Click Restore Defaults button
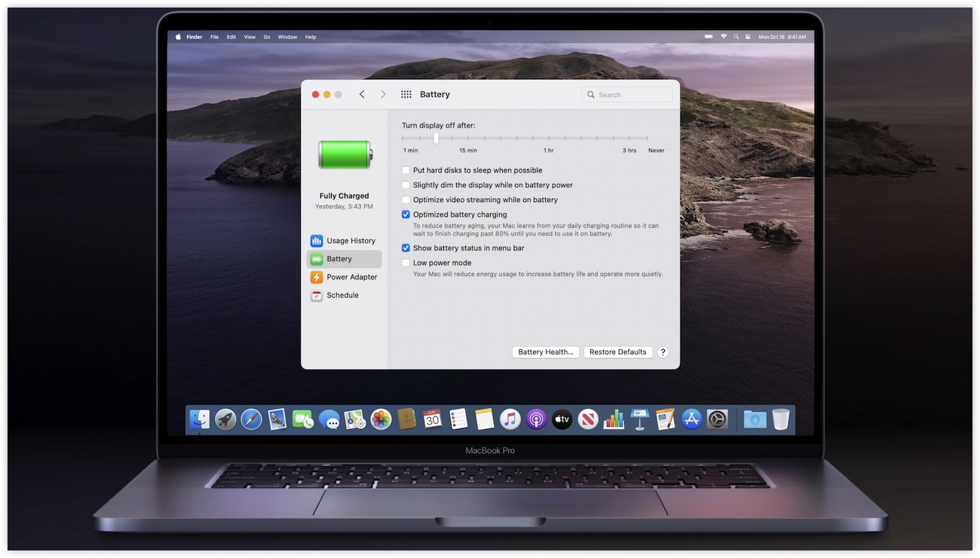The height and width of the screenshot is (558, 980). click(618, 352)
